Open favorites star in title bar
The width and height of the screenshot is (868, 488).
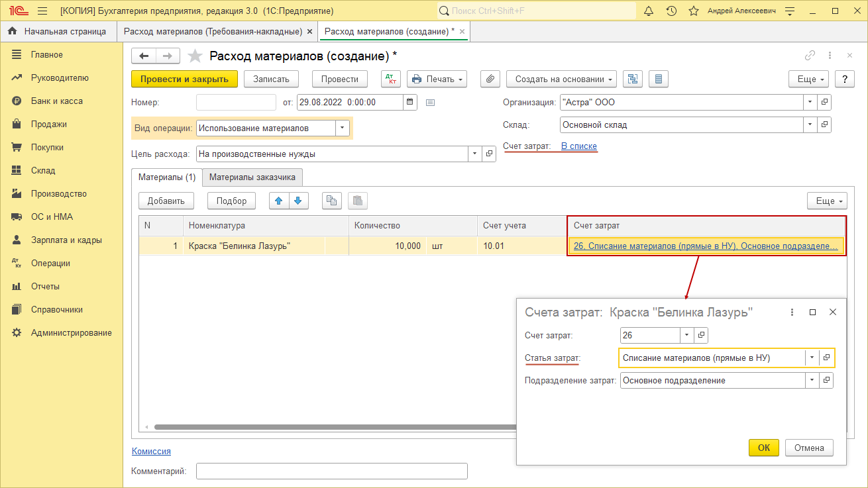tap(694, 11)
